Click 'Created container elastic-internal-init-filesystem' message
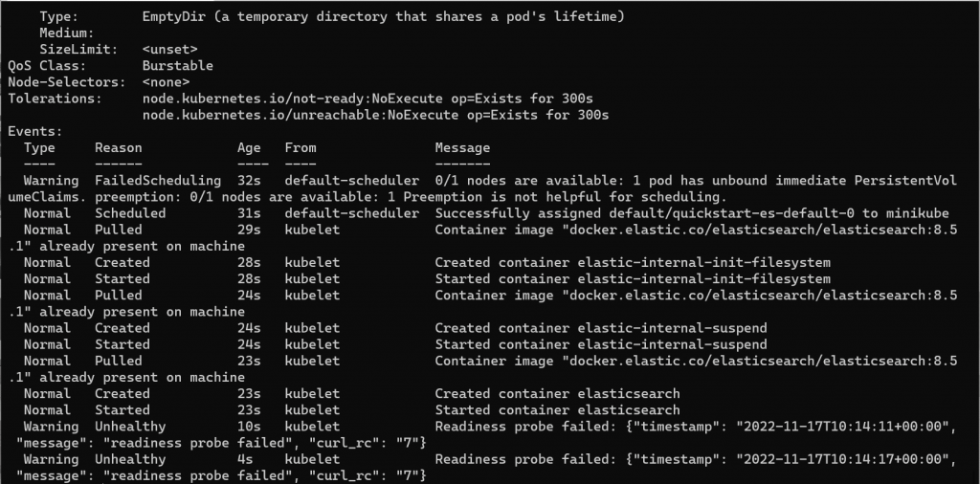The image size is (980, 484). [633, 262]
